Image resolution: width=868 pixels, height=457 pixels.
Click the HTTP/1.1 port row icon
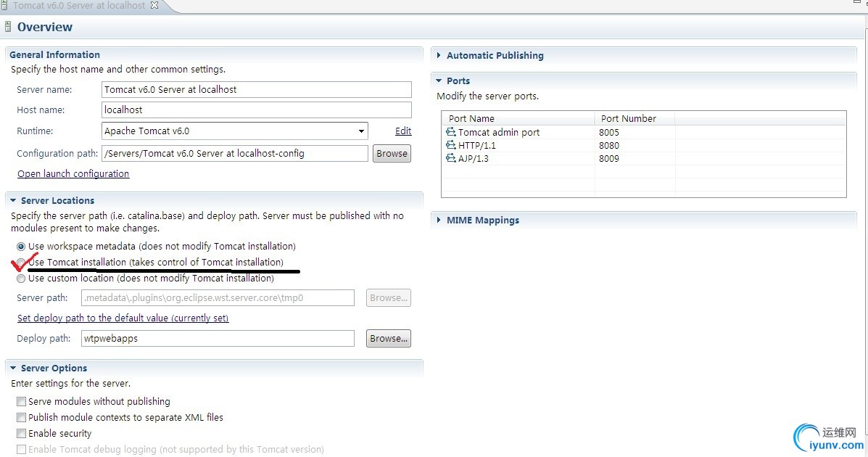(450, 145)
